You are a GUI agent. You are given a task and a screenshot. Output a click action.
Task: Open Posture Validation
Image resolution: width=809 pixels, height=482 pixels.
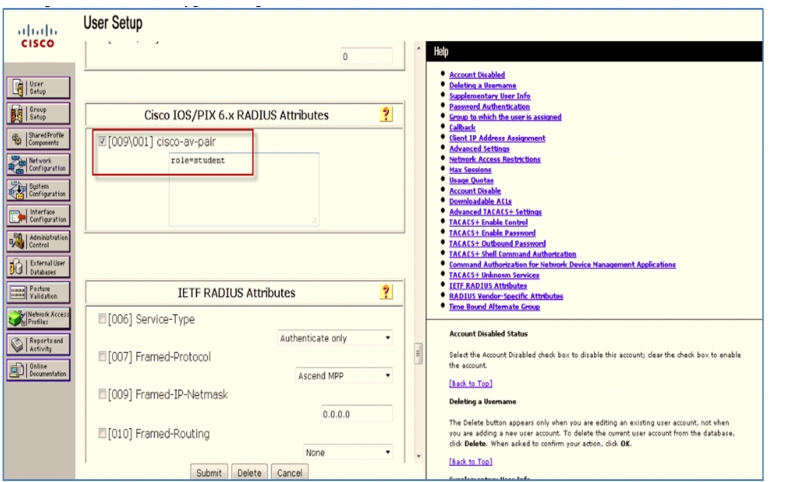pyautogui.click(x=38, y=293)
